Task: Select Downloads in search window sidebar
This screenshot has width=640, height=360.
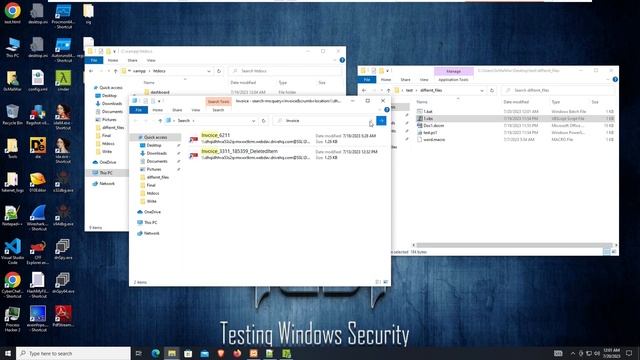Action: [156, 153]
